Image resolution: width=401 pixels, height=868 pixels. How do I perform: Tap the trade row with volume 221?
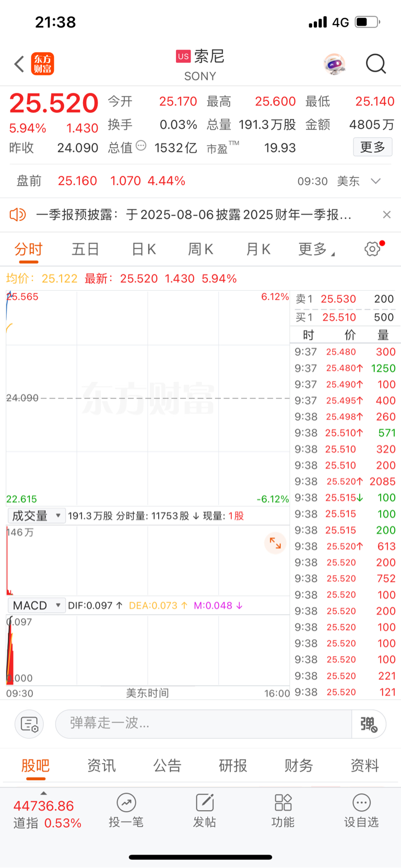coord(345,676)
